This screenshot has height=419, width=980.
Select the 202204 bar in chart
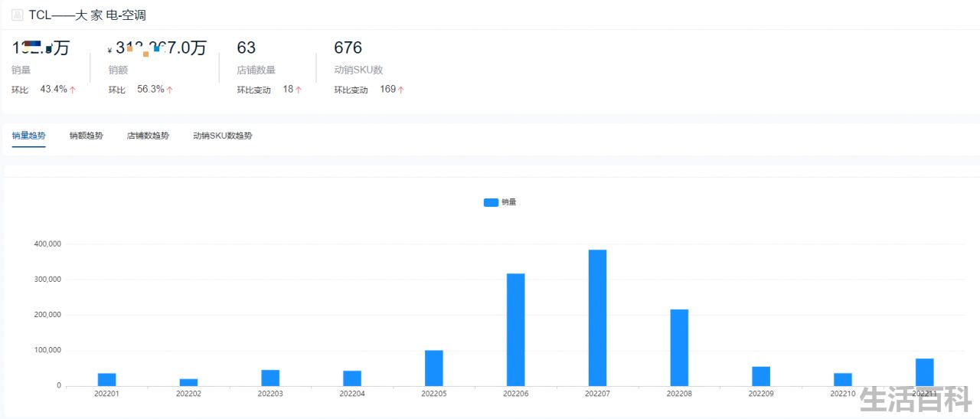coord(352,378)
